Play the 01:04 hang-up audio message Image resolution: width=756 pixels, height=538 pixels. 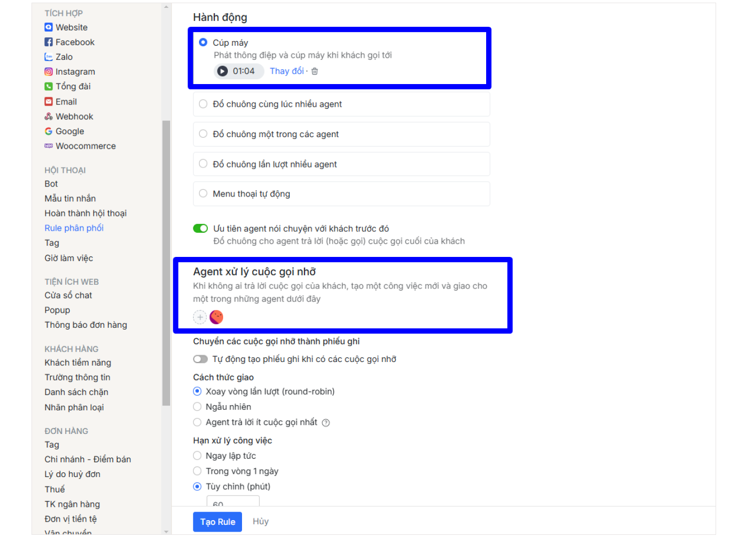pos(223,71)
